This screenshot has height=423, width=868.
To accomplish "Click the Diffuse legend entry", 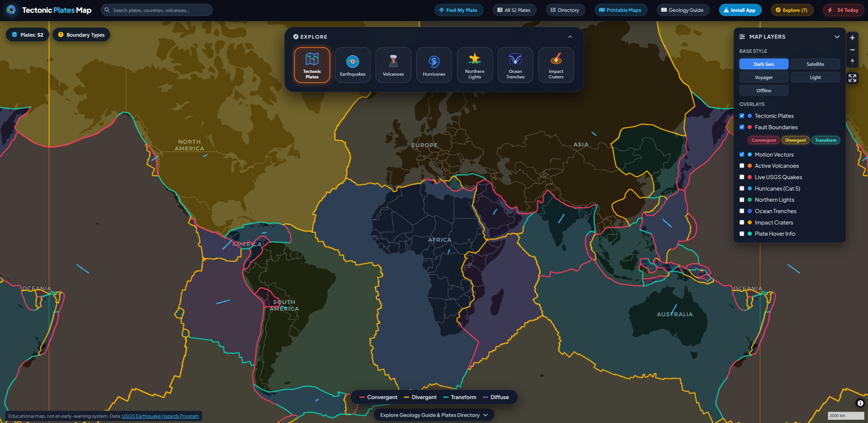I will click(496, 397).
